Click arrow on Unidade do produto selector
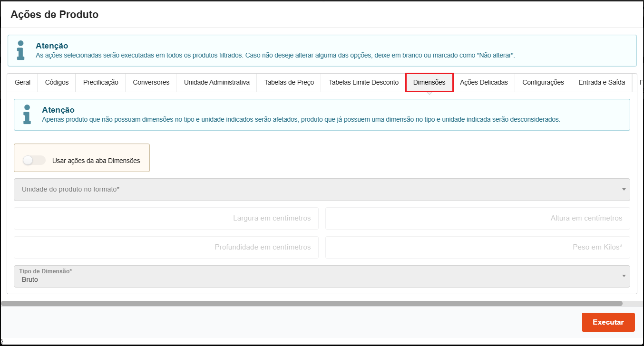 pos(624,190)
